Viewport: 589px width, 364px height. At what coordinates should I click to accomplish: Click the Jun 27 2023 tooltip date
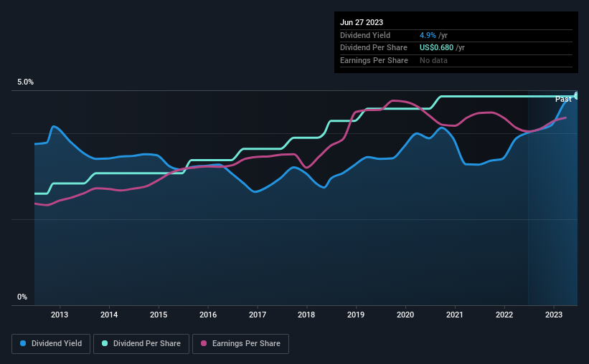pyautogui.click(x=362, y=22)
